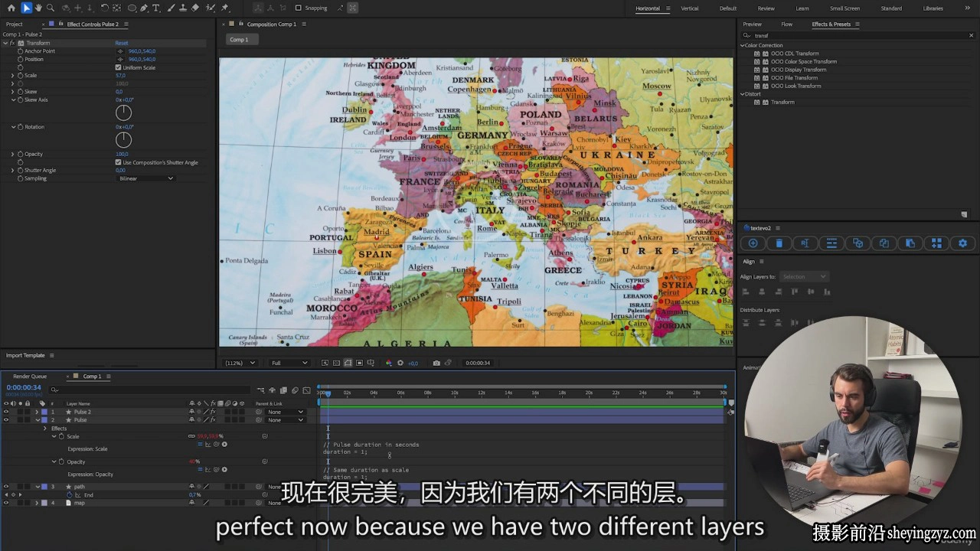Viewport: 980px width, 551px height.
Task: Expand the map layer
Action: pyautogui.click(x=37, y=503)
